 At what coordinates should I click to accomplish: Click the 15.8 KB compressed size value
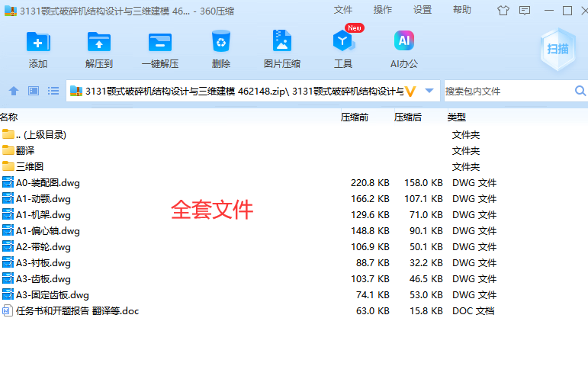[426, 311]
